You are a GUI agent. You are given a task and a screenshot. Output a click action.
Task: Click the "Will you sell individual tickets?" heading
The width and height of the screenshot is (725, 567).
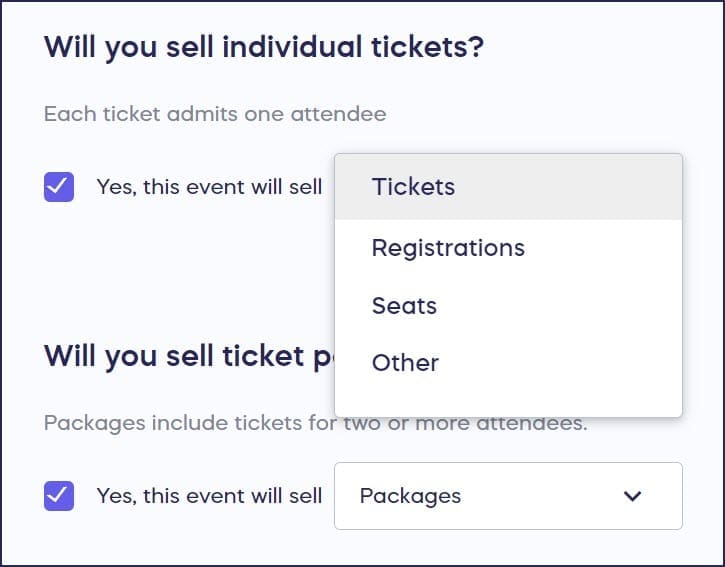click(x=264, y=48)
